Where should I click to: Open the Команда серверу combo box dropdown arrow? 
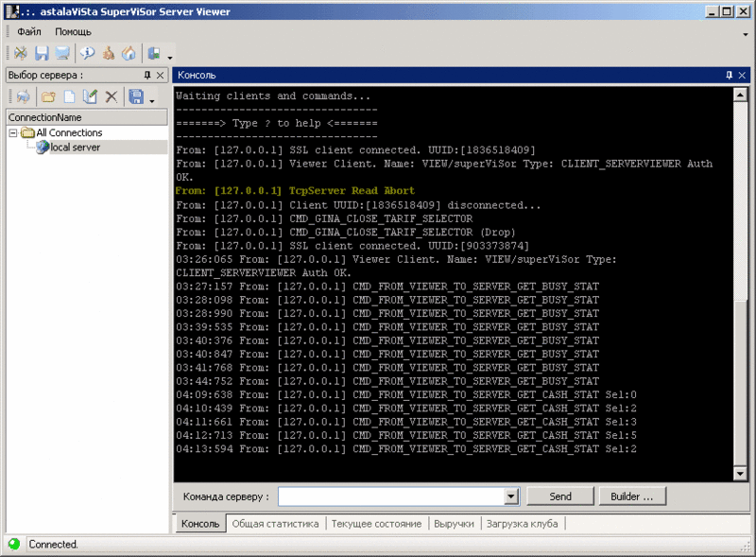click(x=511, y=496)
